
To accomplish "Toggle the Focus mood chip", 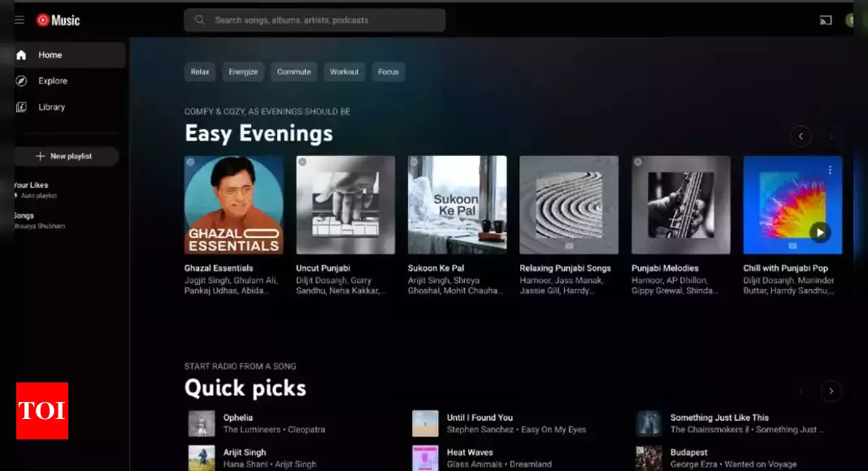I will (388, 71).
